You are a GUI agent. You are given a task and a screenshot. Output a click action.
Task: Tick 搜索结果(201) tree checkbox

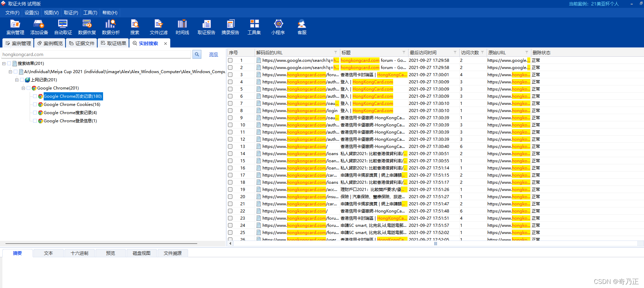tap(9, 64)
